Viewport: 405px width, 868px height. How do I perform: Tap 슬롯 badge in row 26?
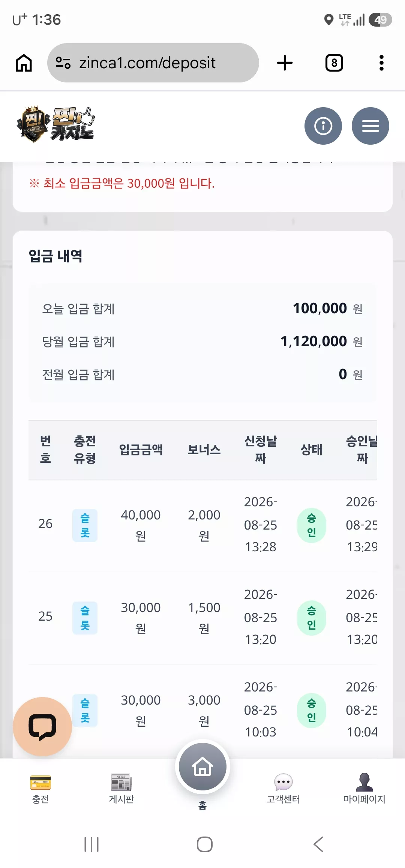pyautogui.click(x=85, y=525)
